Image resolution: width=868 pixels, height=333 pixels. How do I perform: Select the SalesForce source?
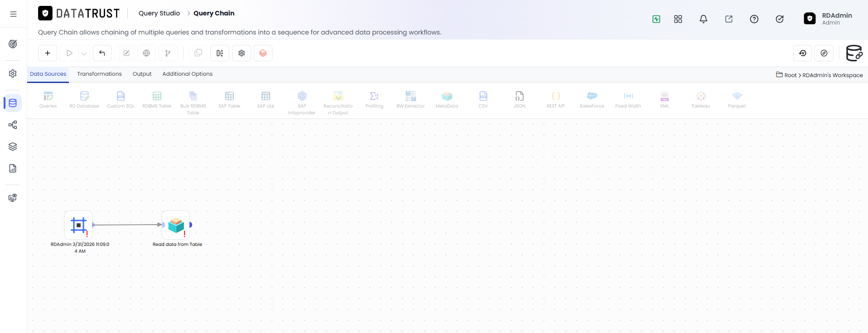tap(592, 100)
